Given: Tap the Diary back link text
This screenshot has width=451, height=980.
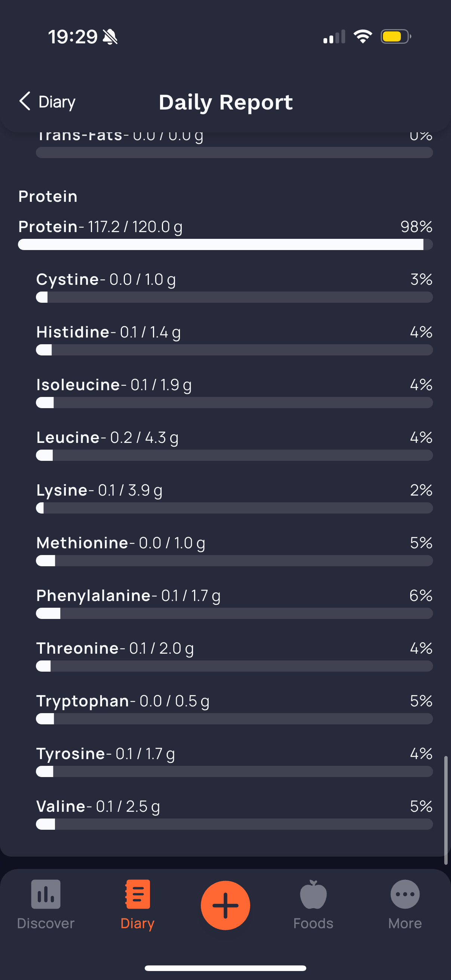Looking at the screenshot, I should (x=57, y=102).
